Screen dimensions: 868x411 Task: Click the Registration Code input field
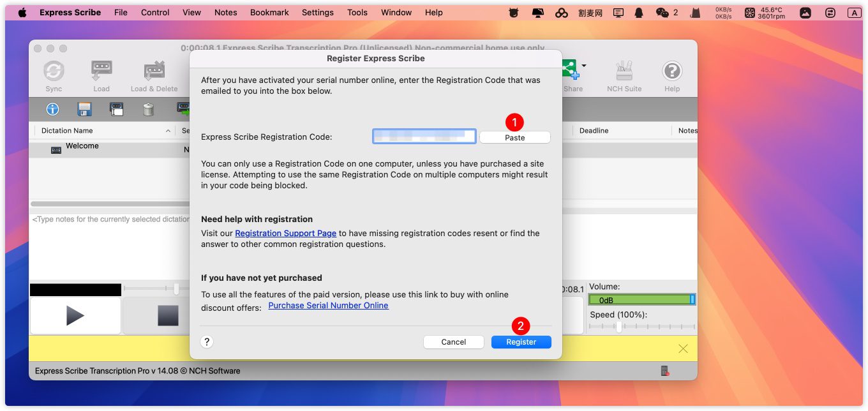pyautogui.click(x=424, y=137)
